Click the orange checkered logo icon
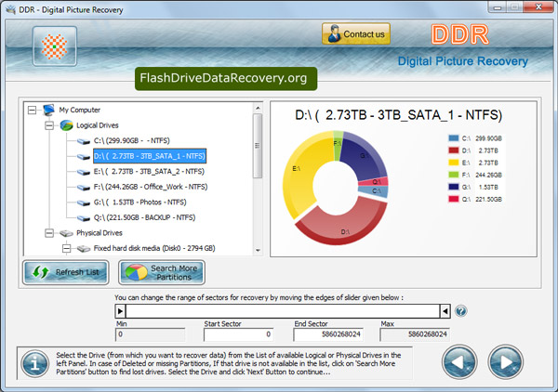This screenshot has width=558, height=392. click(x=55, y=46)
